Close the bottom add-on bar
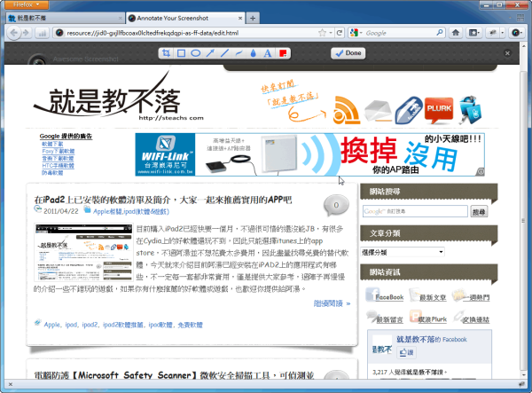Screen dimensions: 532x393 point(10,384)
